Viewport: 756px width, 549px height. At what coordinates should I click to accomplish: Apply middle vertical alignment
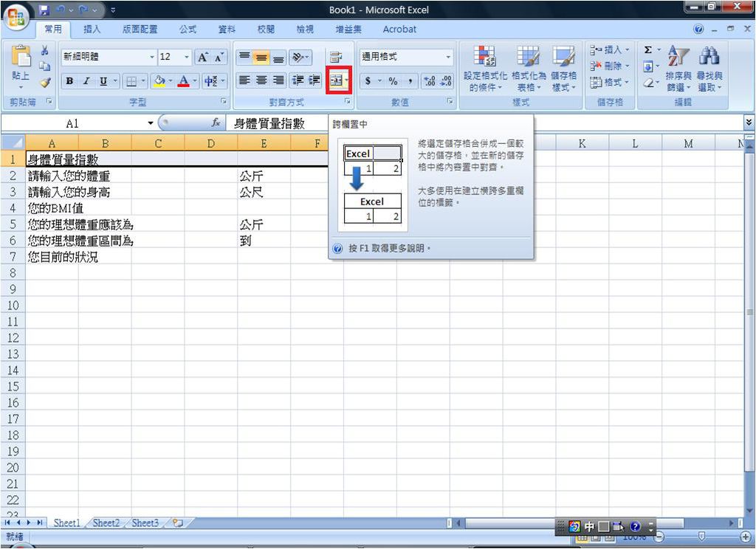[261, 58]
